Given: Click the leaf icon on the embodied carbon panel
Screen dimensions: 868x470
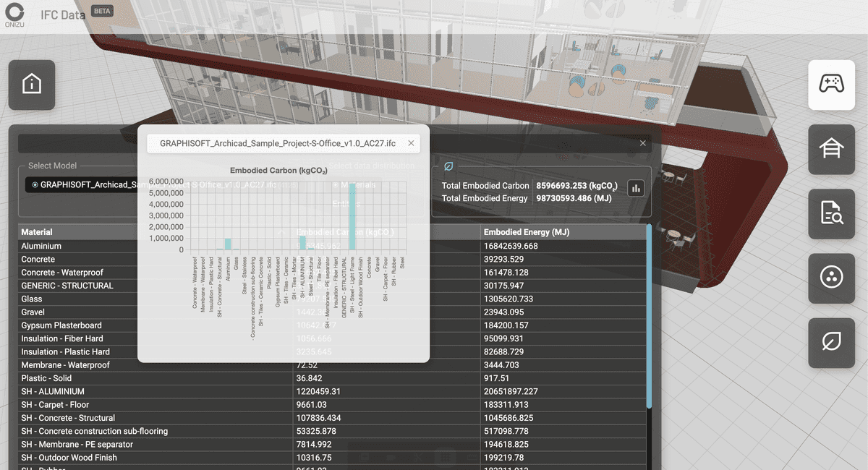Looking at the screenshot, I should (448, 166).
